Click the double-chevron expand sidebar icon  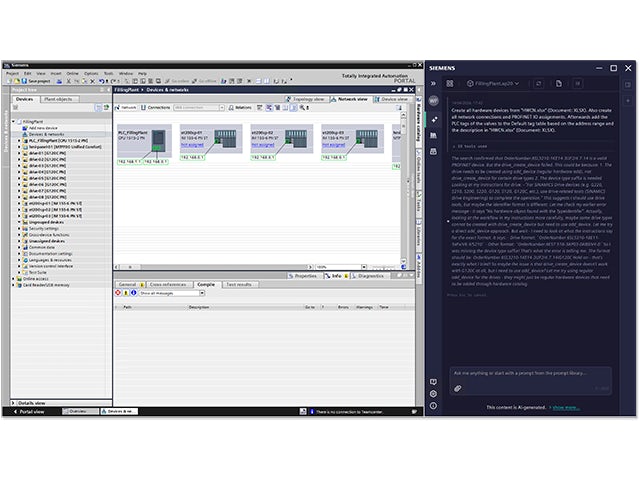click(433, 84)
